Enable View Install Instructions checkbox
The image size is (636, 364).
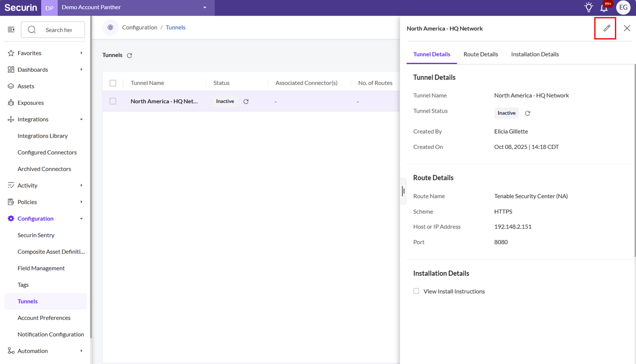point(416,291)
